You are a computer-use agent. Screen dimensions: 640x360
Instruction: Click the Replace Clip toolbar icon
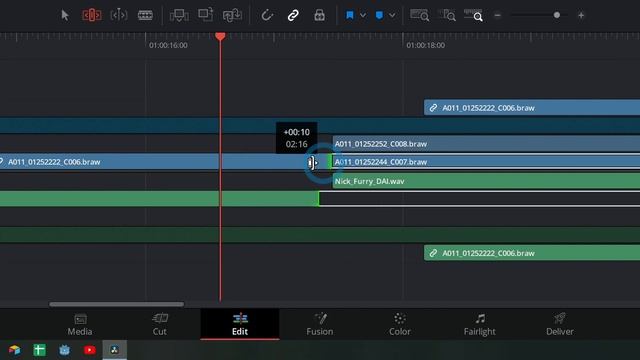[x=232, y=16]
